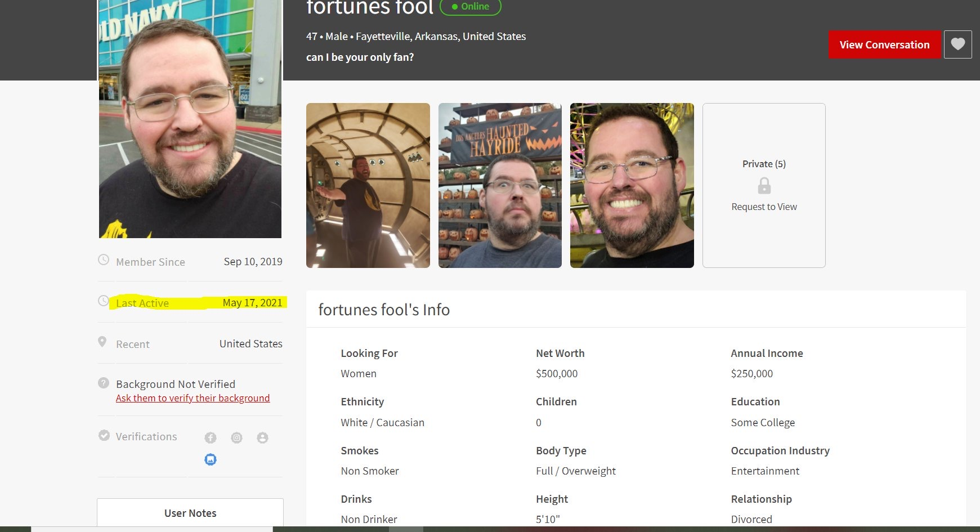Click the clock icon beside Last Active
This screenshot has width=980, height=532.
pyautogui.click(x=104, y=301)
